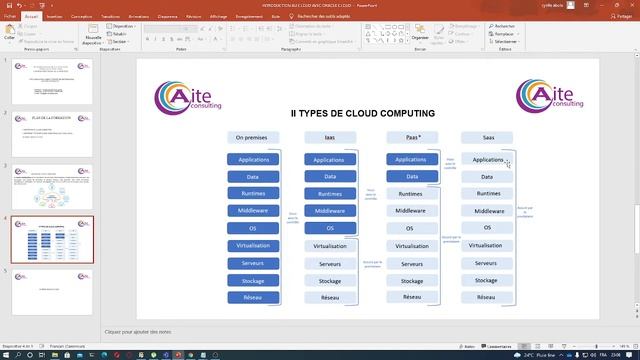Image resolution: width=640 pixels, height=360 pixels.
Task: Open the Paragraphe dialog launcher
Action: 359,49
